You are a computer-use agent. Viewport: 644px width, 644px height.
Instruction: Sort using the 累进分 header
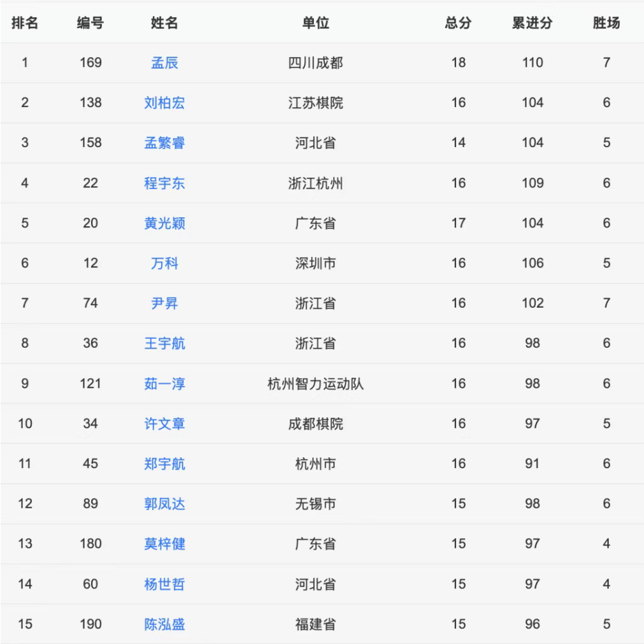[x=532, y=23]
